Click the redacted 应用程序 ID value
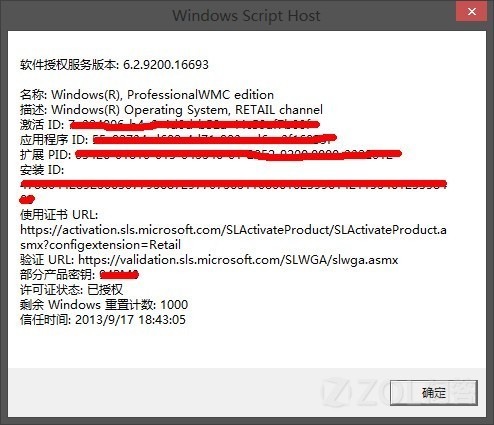The height and width of the screenshot is (425, 494). (215, 139)
